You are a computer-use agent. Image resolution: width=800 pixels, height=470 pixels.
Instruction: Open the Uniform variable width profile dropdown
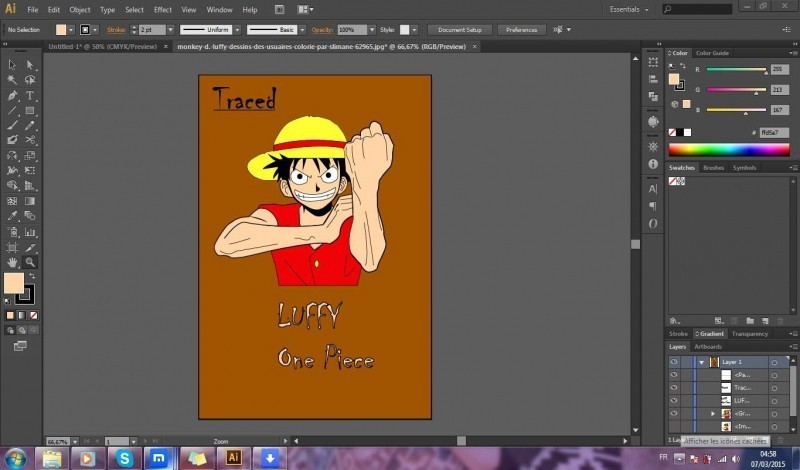click(237, 30)
